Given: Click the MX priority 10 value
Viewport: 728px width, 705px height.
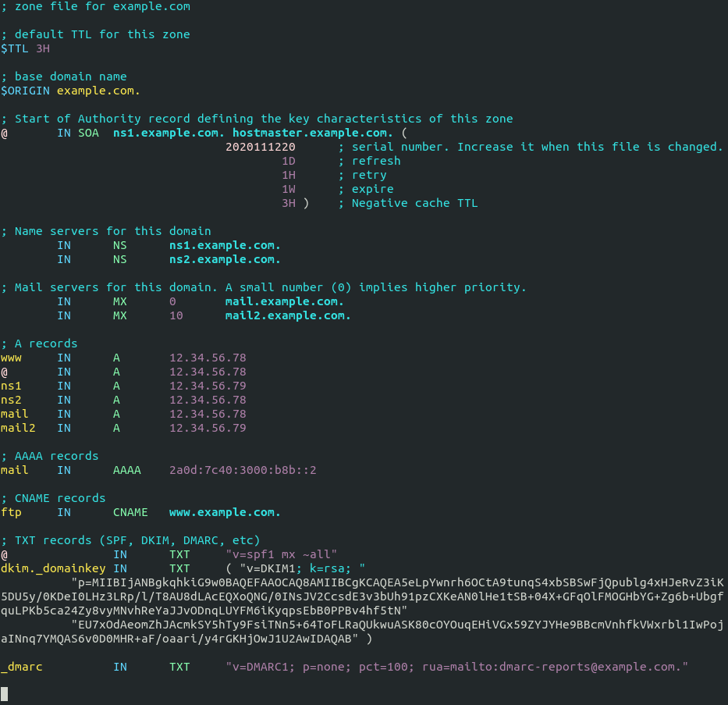Looking at the screenshot, I should [176, 316].
